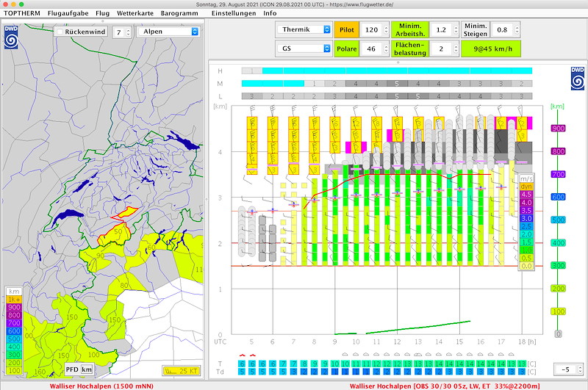Toggle the green Polare button
The image size is (588, 390).
coord(346,48)
